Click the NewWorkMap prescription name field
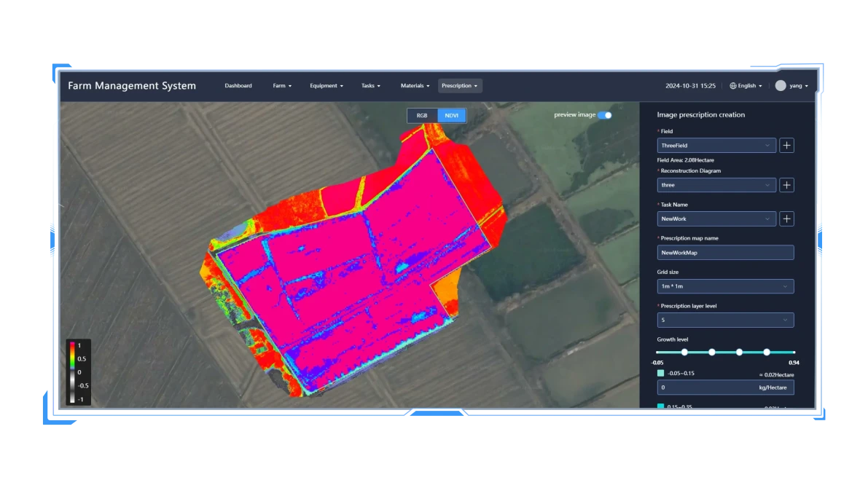 725,252
